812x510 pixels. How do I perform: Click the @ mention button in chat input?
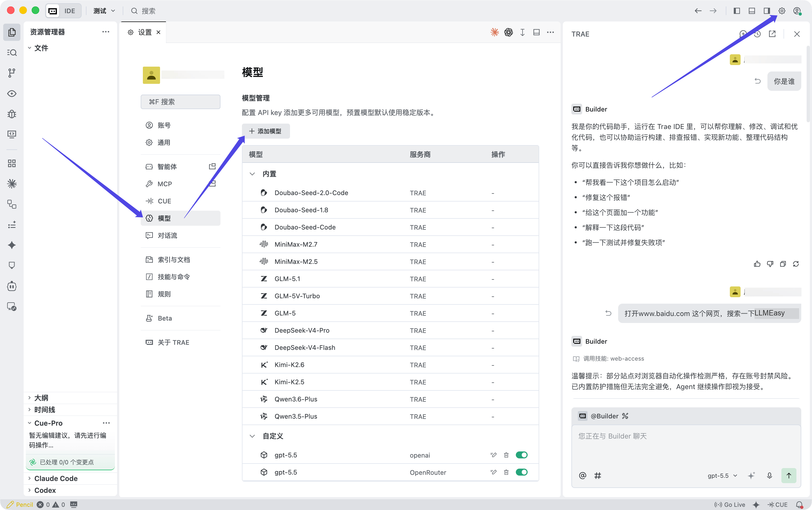[x=582, y=476]
